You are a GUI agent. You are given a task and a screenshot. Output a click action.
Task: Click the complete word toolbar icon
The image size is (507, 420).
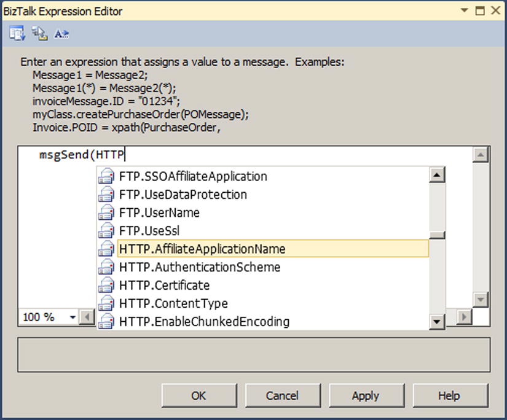61,34
